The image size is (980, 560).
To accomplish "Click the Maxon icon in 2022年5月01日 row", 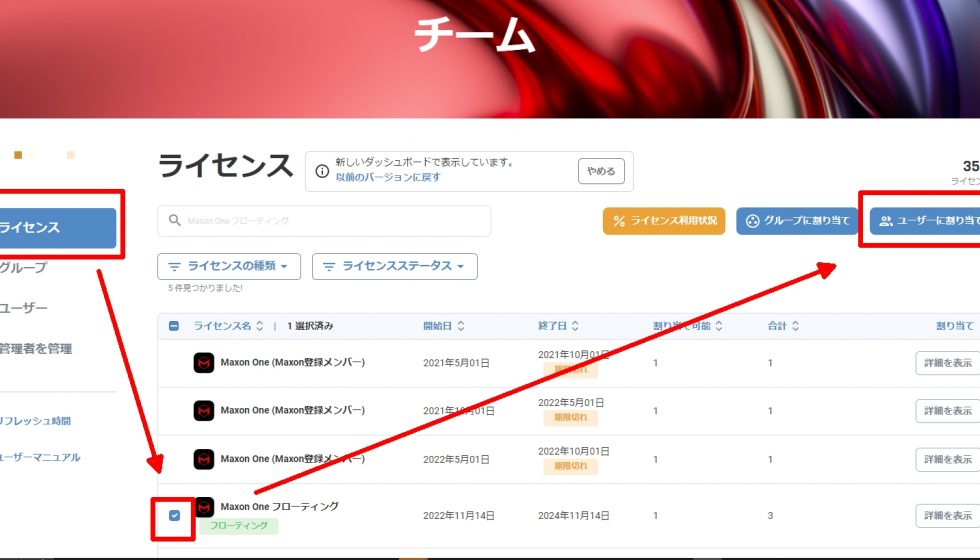I will tap(204, 459).
